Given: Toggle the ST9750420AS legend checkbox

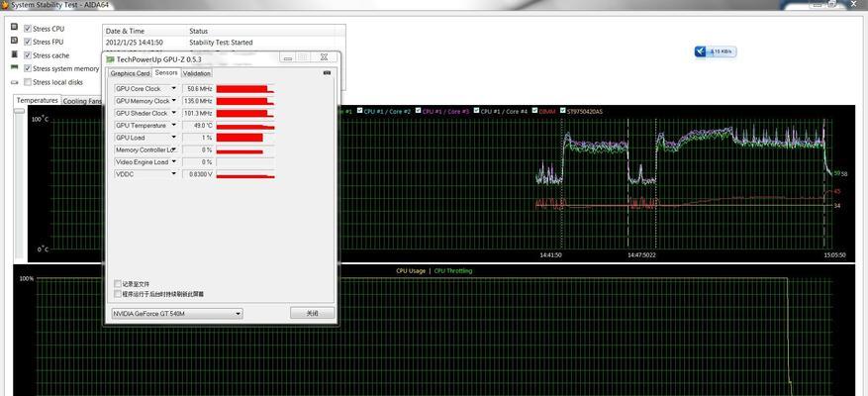Looking at the screenshot, I should click(563, 111).
